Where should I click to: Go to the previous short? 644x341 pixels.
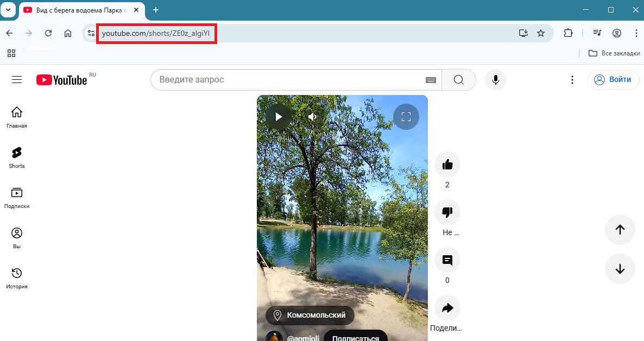tap(620, 230)
